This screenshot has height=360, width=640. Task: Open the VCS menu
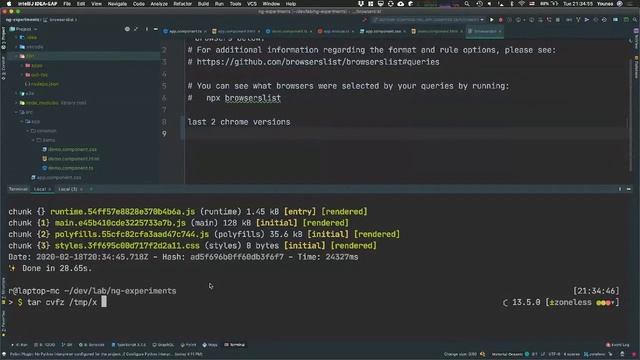click(x=252, y=4)
